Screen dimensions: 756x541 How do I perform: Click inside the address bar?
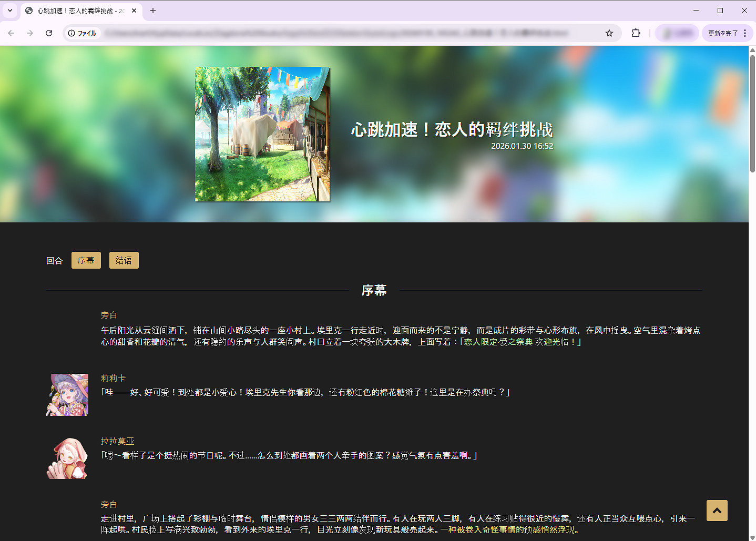pos(315,33)
